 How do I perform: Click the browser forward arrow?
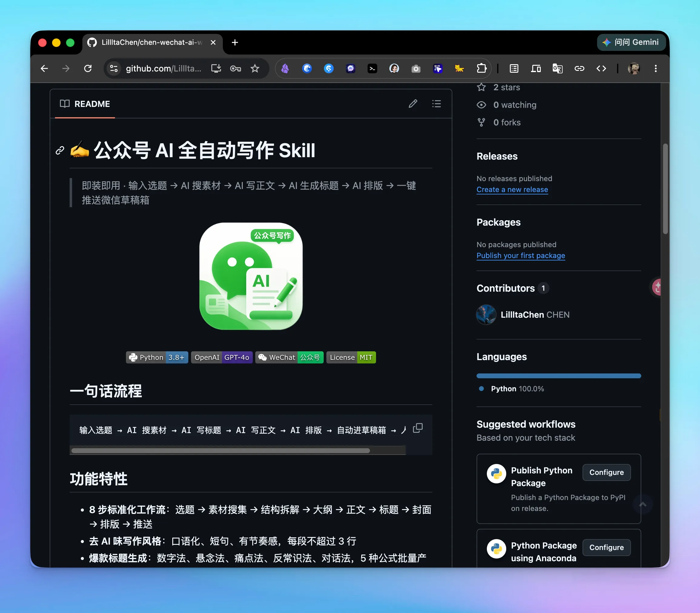pos(66,68)
